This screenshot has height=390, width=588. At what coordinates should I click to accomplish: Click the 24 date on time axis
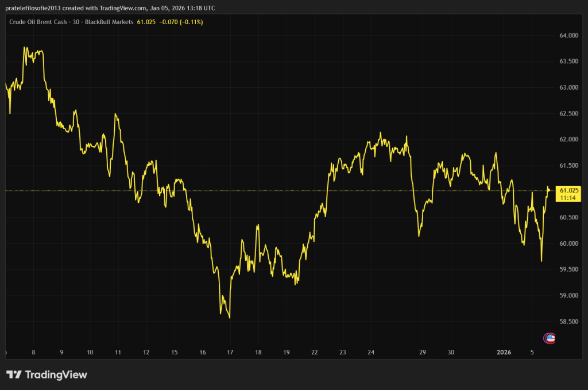371,352
